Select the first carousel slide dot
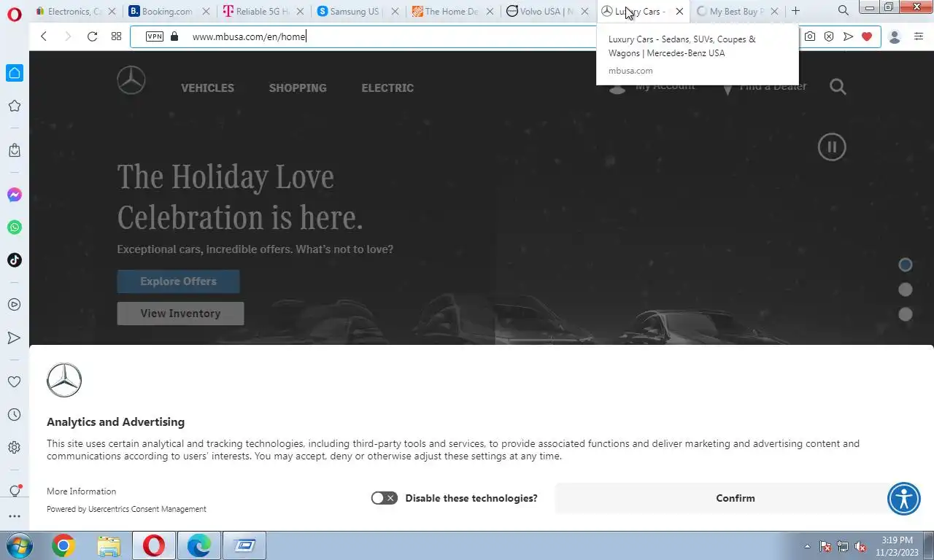The height and width of the screenshot is (560, 934). (x=906, y=265)
